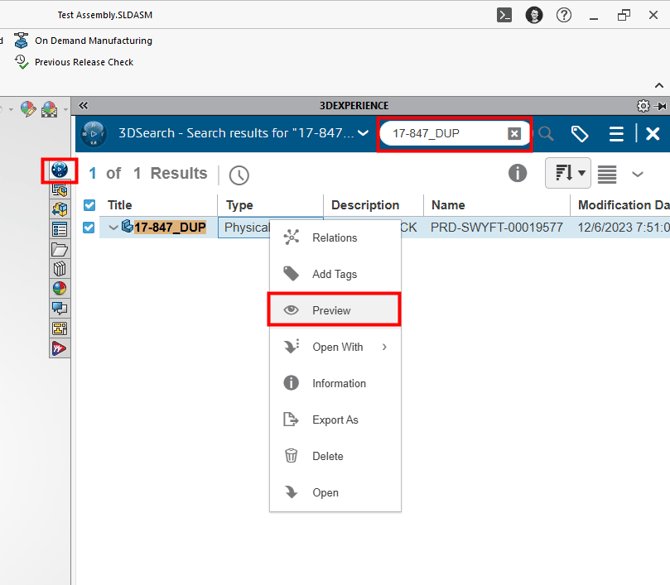Switch results to list view icon
The width and height of the screenshot is (670, 585).
(x=607, y=174)
